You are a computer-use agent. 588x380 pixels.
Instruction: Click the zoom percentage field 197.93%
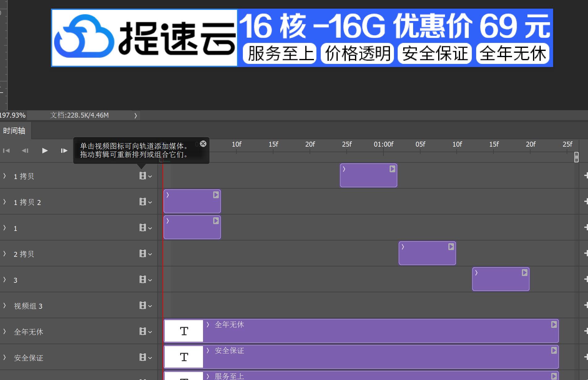[12, 115]
